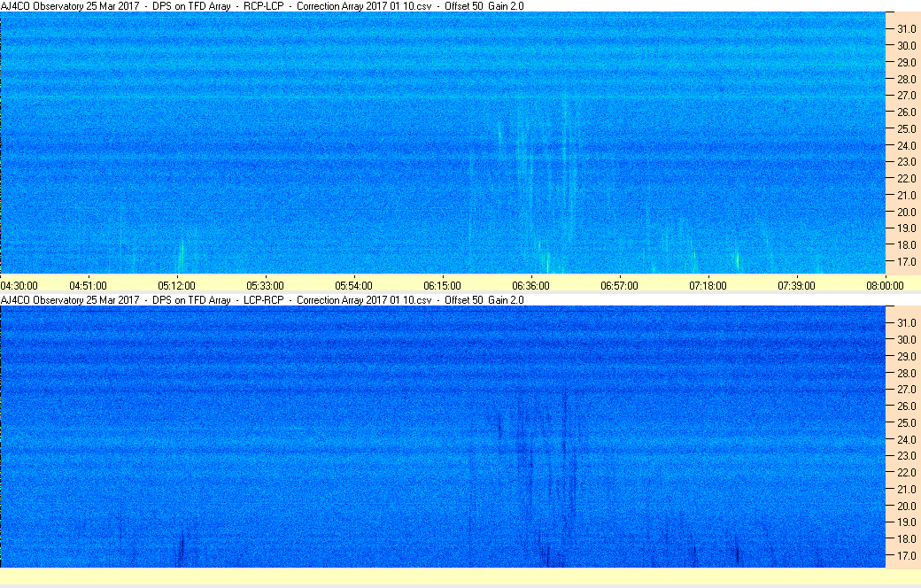Click 17.0 frequency label on LCP-RCP plot

(x=906, y=556)
